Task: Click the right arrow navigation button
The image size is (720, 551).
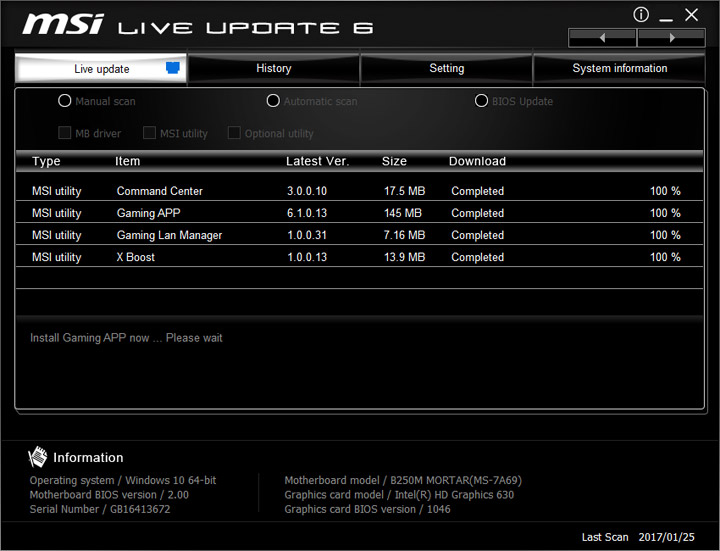Action: coord(671,38)
